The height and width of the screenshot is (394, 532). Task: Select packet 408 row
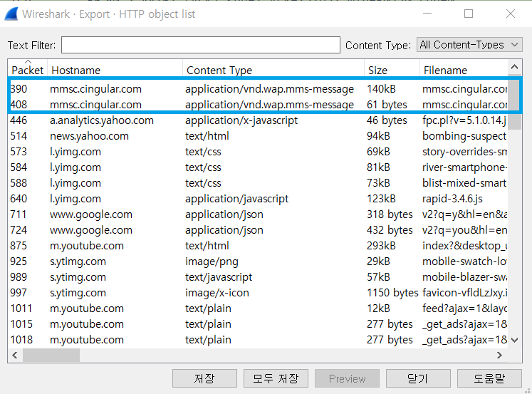point(259,105)
